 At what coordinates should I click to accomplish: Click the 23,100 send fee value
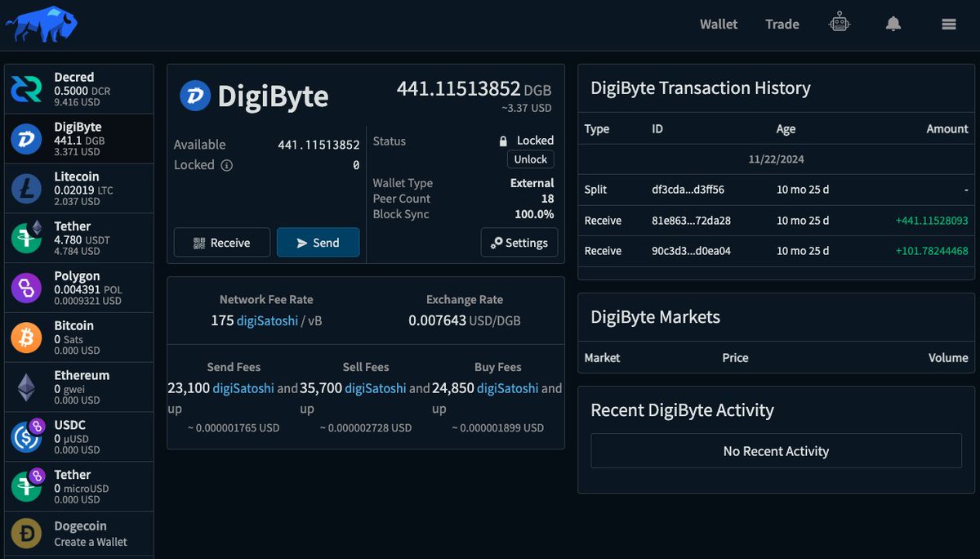click(x=189, y=388)
